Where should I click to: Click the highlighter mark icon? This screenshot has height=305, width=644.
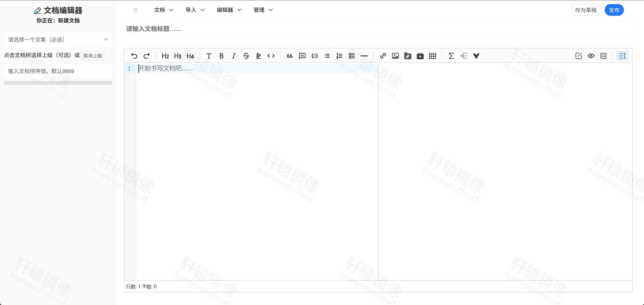click(x=258, y=56)
